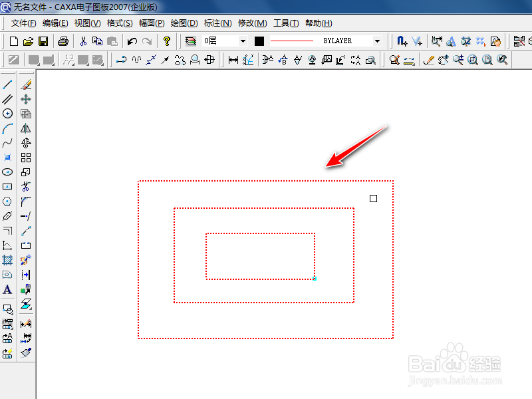This screenshot has width=532, height=399.
Task: Select the Format painter brush tool
Action: click(x=26, y=353)
